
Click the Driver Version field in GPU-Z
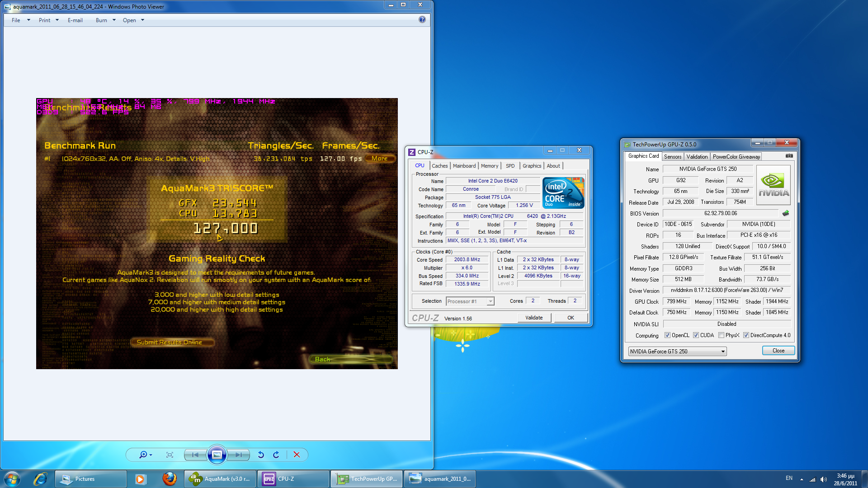(726, 290)
